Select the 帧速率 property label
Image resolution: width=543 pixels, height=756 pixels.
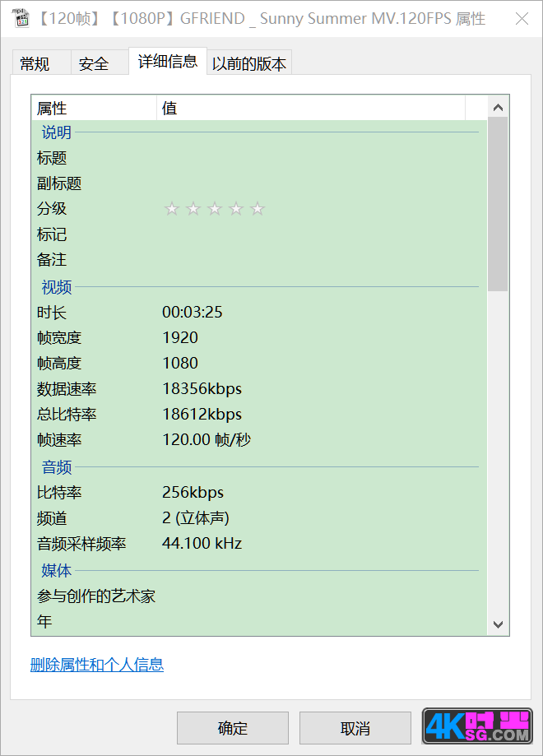(59, 440)
